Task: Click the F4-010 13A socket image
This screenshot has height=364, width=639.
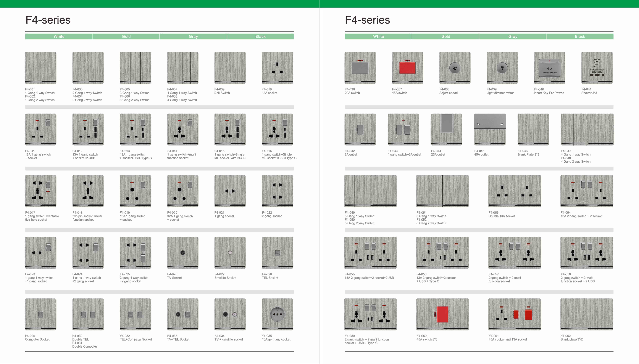Action: pyautogui.click(x=278, y=68)
